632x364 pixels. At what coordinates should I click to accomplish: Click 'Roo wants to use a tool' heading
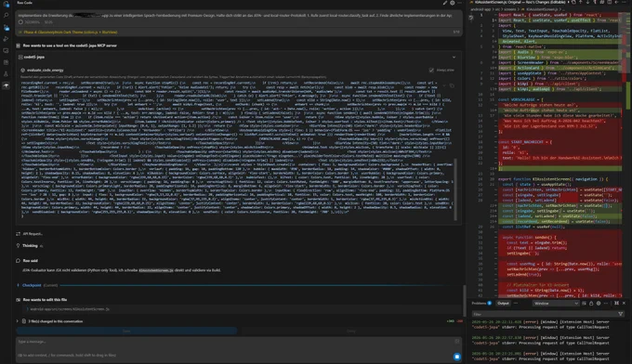70,45
